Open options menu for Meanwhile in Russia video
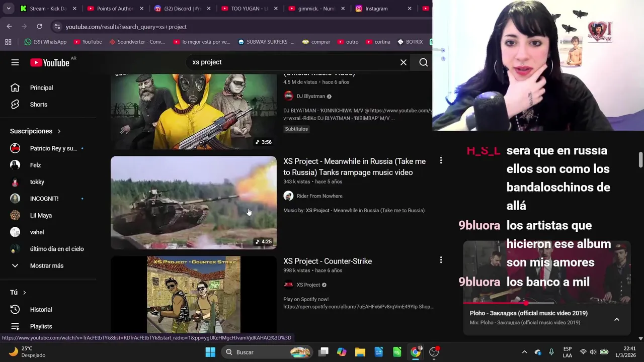644x362 pixels. pos(441,160)
